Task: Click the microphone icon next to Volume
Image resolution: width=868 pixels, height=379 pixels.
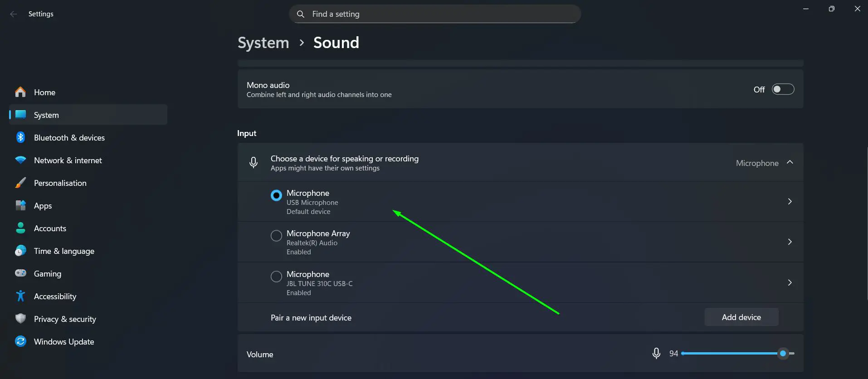Action: pyautogui.click(x=656, y=353)
